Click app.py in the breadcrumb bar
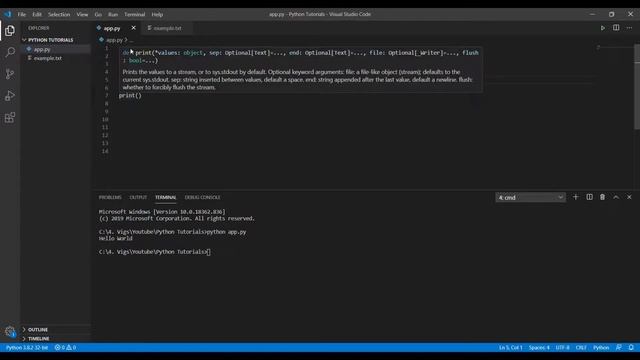This screenshot has width=640, height=360. (114, 40)
